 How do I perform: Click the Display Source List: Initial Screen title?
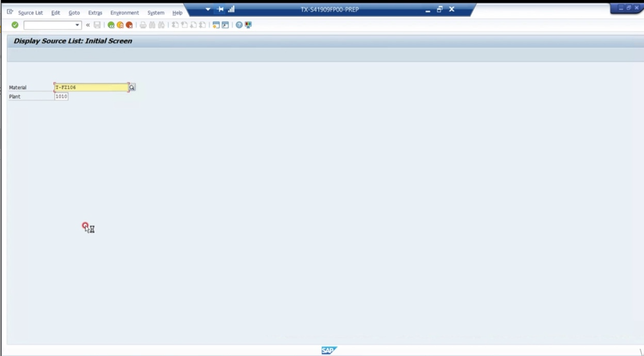tap(73, 41)
